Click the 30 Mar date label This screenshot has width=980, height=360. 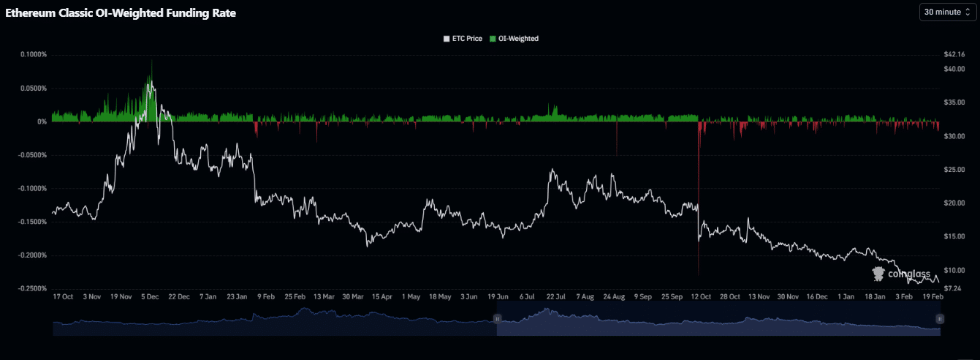[x=353, y=297]
